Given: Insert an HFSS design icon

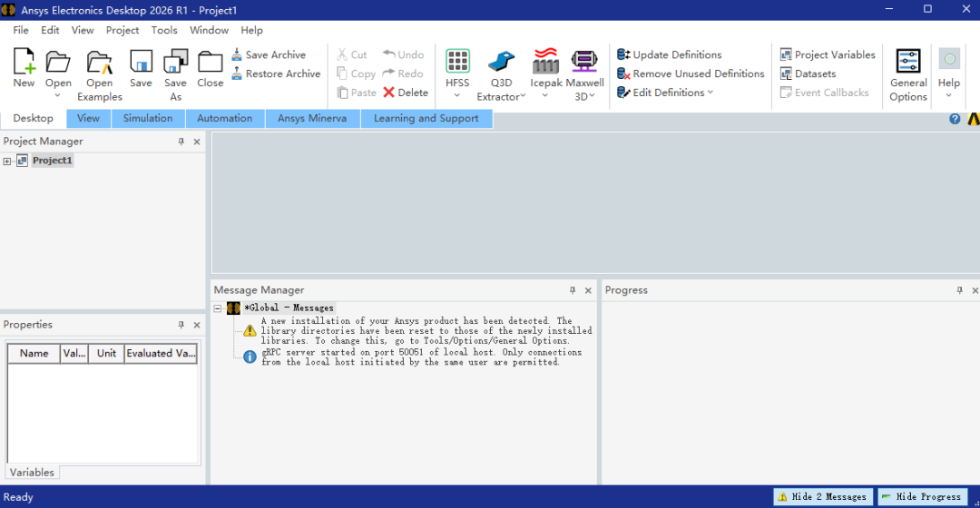Looking at the screenshot, I should 457,62.
